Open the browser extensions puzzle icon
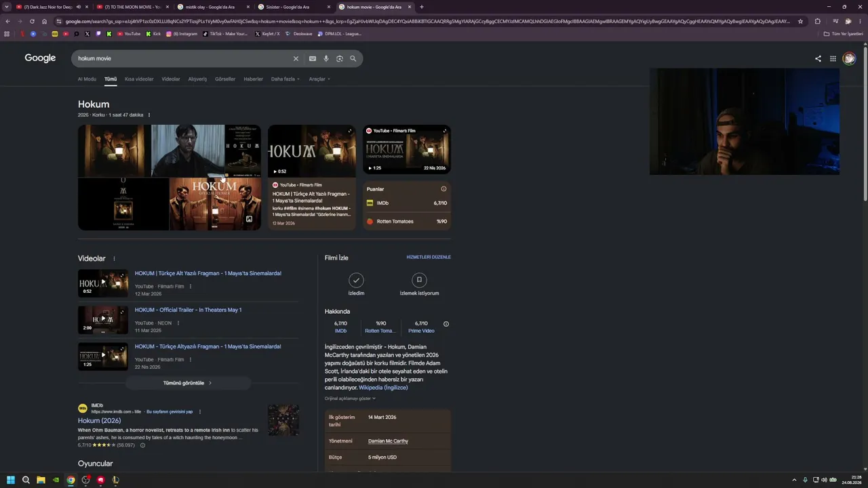Screen dimensions: 868x488 817,21
